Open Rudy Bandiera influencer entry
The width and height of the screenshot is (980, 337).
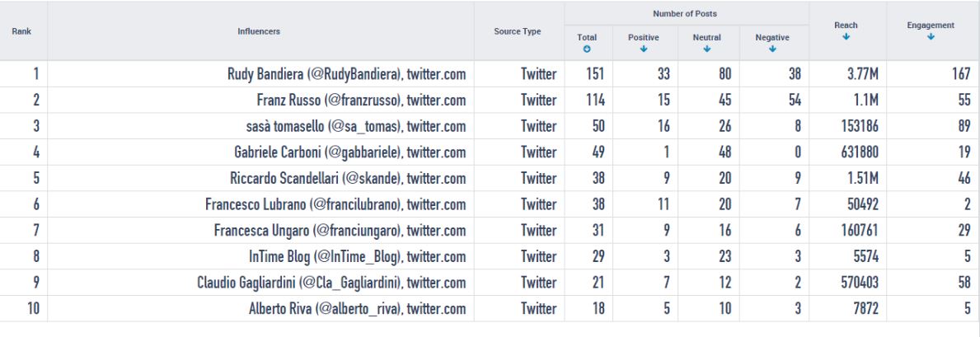pyautogui.click(x=346, y=74)
